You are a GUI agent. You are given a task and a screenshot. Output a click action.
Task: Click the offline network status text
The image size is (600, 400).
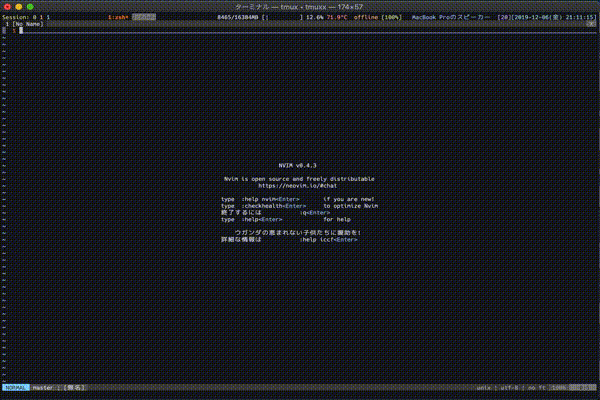(x=365, y=17)
